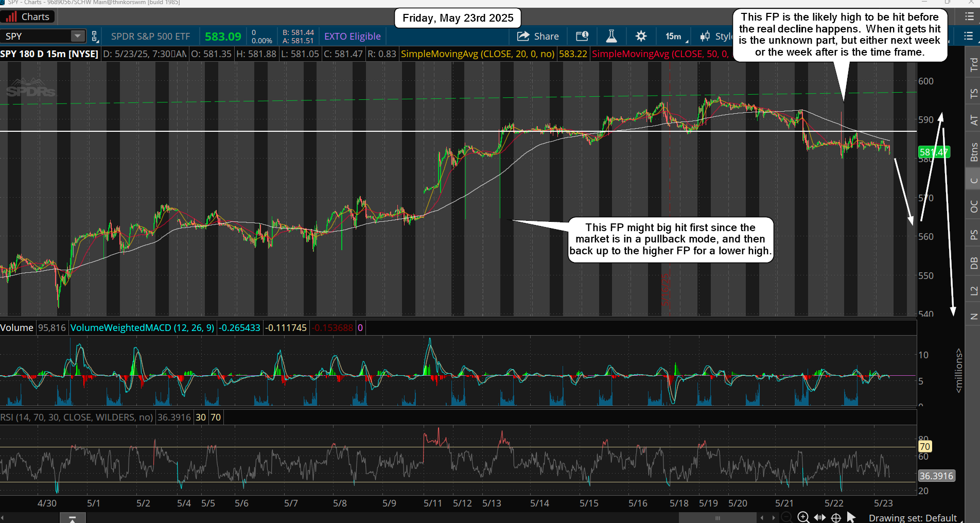Switch to the L2 side tab
980x523 pixels.
[x=973, y=291]
